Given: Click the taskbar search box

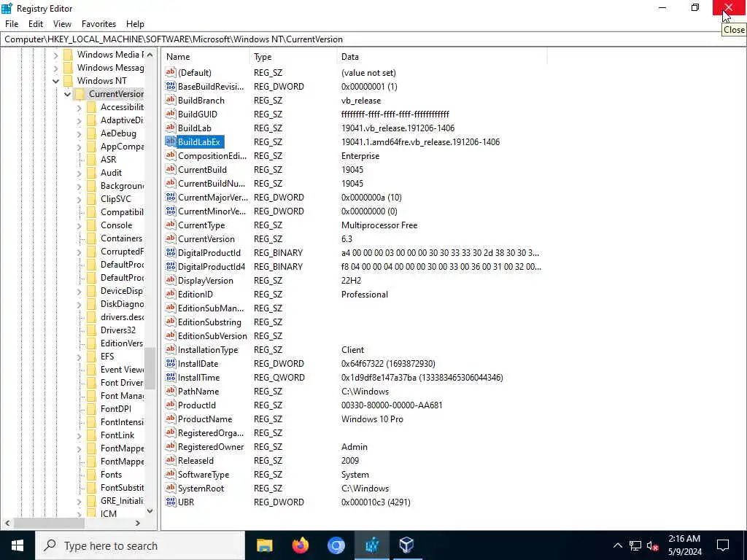Looking at the screenshot, I should 140,545.
